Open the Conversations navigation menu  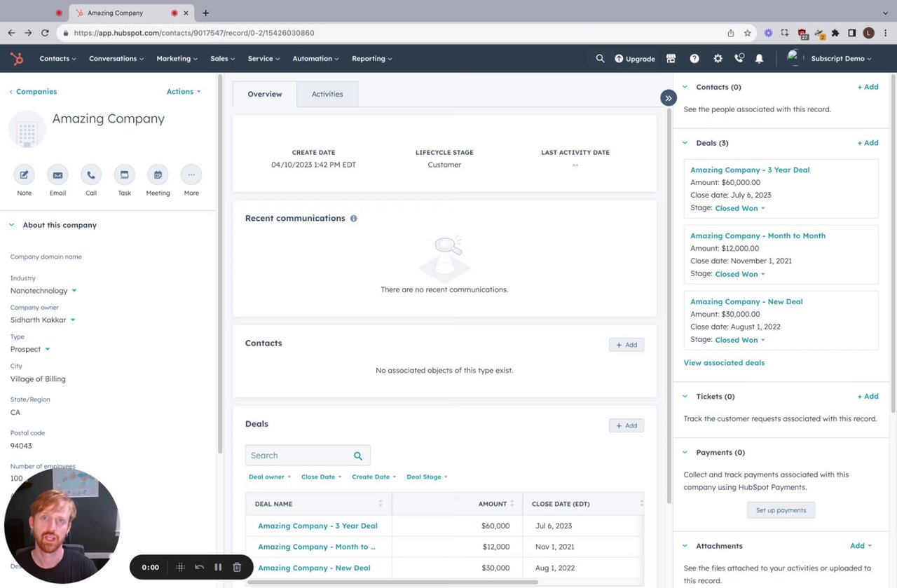(116, 59)
